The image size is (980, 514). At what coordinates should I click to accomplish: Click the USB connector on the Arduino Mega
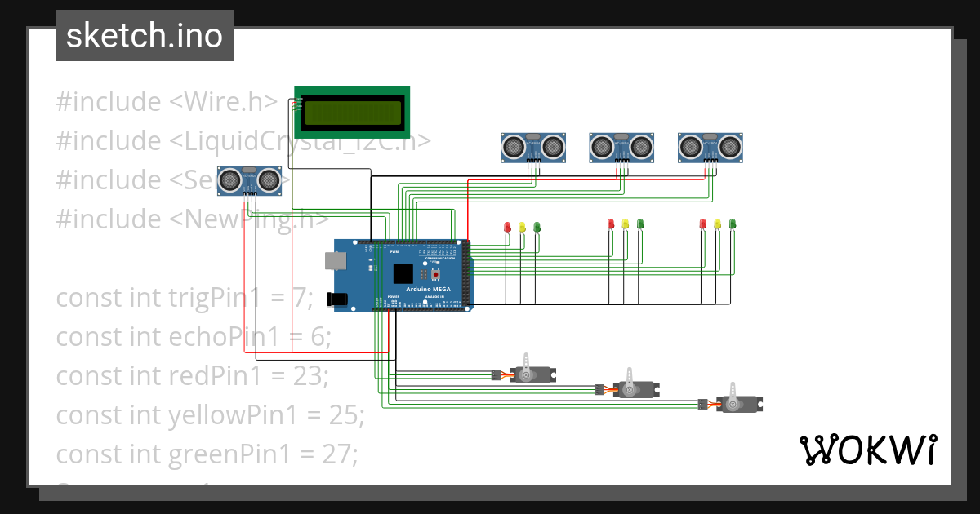tap(337, 262)
